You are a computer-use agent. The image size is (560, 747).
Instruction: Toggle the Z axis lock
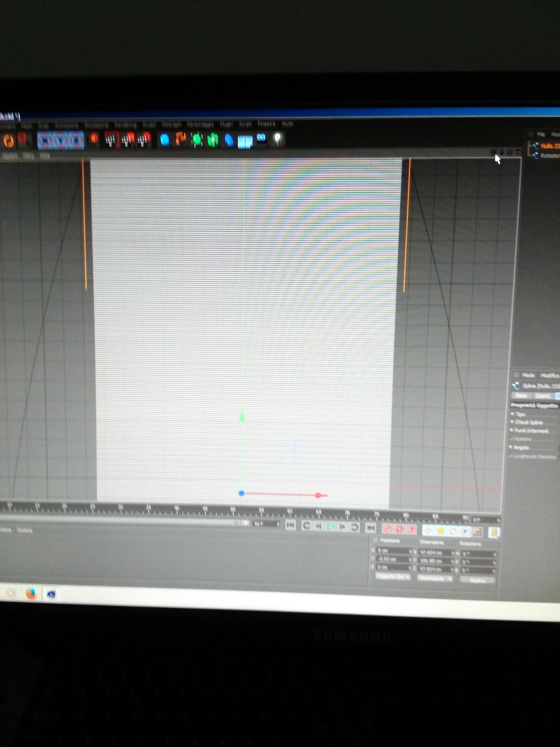tap(77, 141)
